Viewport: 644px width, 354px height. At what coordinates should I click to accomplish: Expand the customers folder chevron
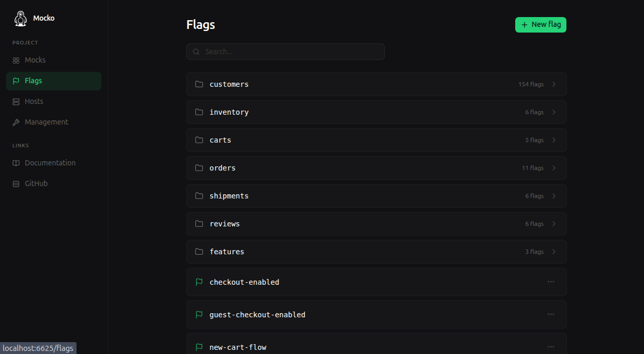coord(554,84)
